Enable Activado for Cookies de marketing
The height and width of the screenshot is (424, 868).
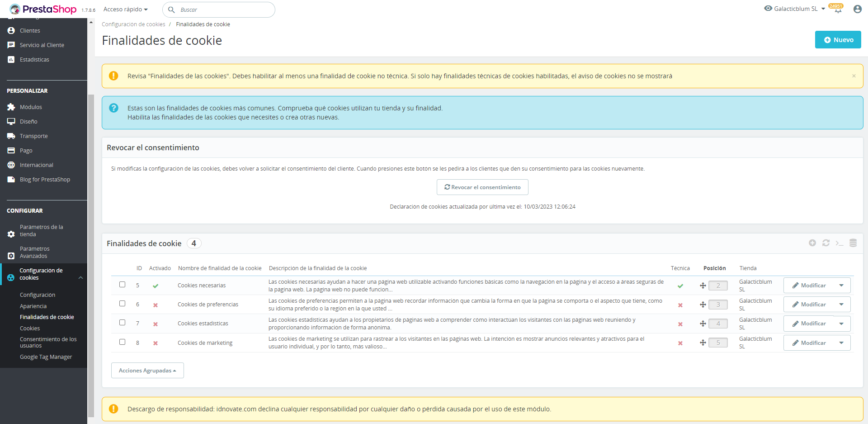tap(156, 343)
